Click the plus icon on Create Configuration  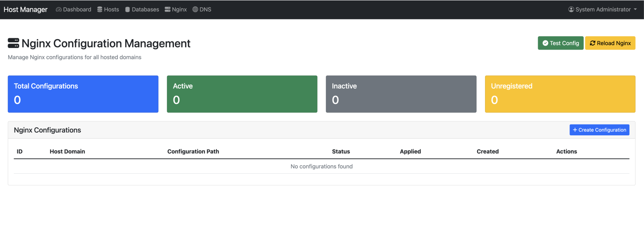coord(575,130)
